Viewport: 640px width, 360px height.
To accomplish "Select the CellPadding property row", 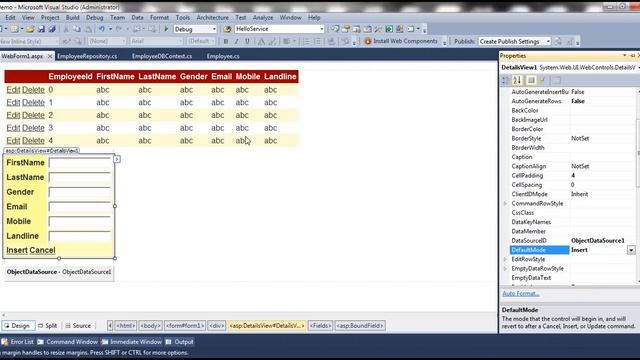I will (572, 176).
